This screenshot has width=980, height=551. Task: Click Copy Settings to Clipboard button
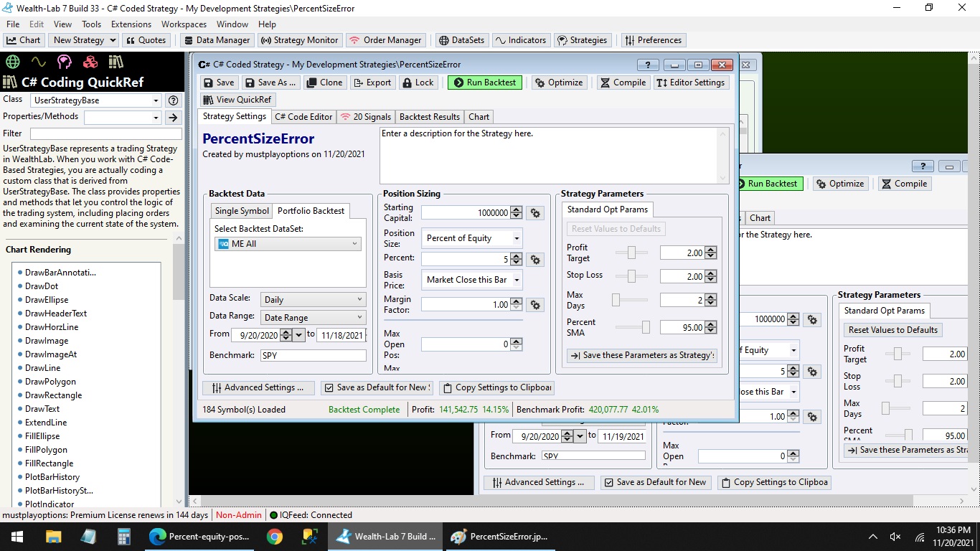tap(496, 387)
